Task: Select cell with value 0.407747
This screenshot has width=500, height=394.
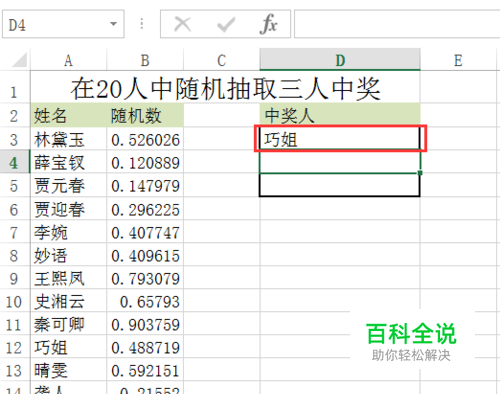Action: coord(145,232)
